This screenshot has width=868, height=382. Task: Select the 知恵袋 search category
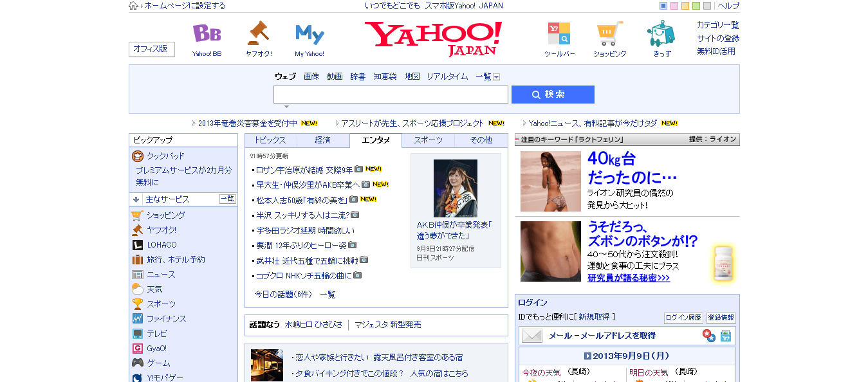(x=385, y=77)
